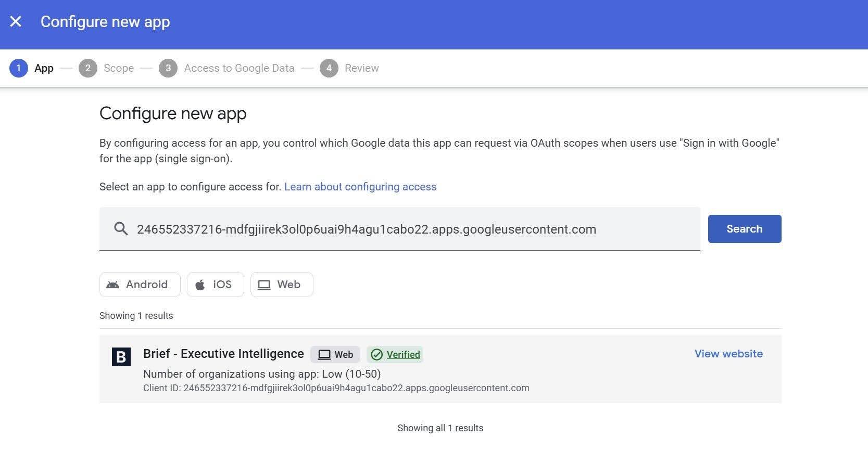Filter results by Android apps

[x=140, y=285]
